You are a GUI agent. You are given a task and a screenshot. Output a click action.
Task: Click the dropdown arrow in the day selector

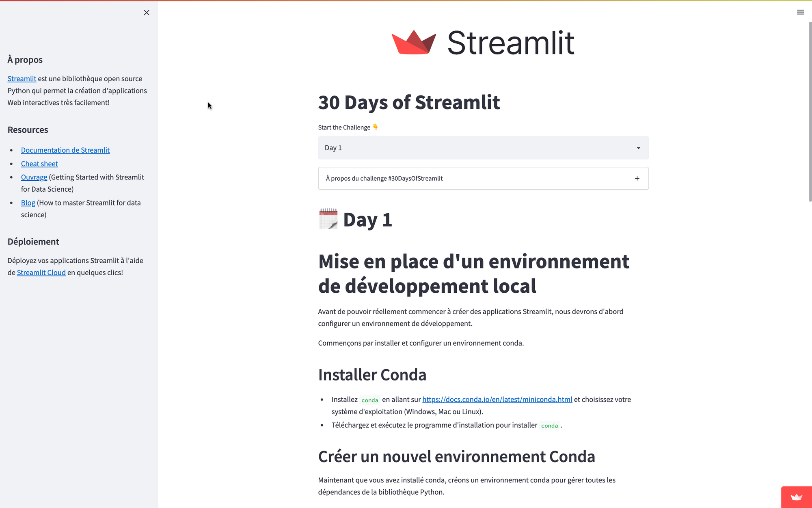pos(638,148)
